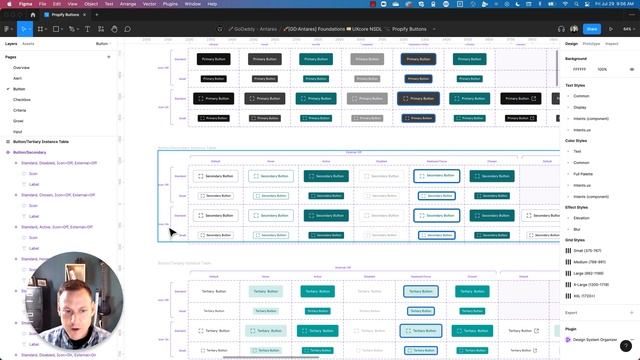Close the Propify Buttons tab

point(84,15)
